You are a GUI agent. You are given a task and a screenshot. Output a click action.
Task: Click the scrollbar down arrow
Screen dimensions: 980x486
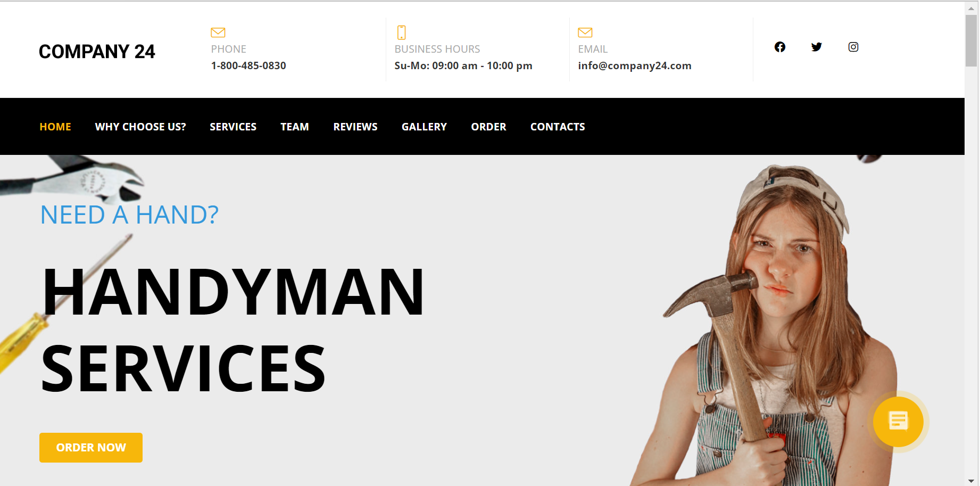971,481
